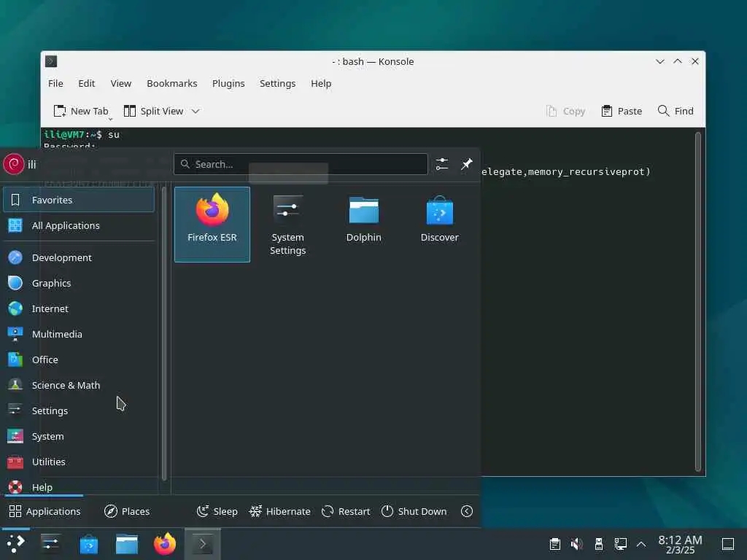This screenshot has width=747, height=560.
Task: Click the Copy button in Konsole
Action: click(566, 112)
